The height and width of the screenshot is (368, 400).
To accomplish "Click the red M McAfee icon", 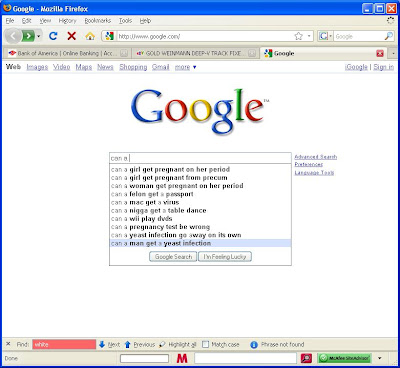I will coord(182,358).
